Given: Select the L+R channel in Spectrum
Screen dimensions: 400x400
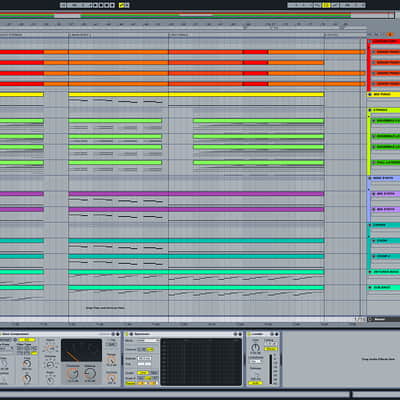Looking at the screenshot, I should pos(150,349).
